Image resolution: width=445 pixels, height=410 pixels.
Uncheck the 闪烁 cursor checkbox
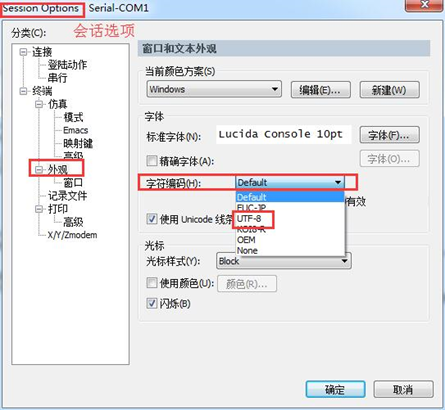coord(152,303)
